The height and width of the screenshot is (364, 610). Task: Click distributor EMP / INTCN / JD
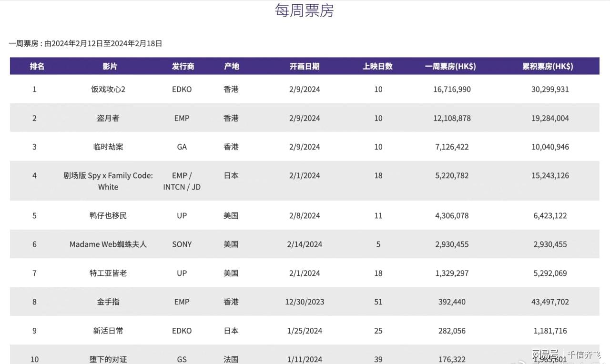(x=182, y=181)
